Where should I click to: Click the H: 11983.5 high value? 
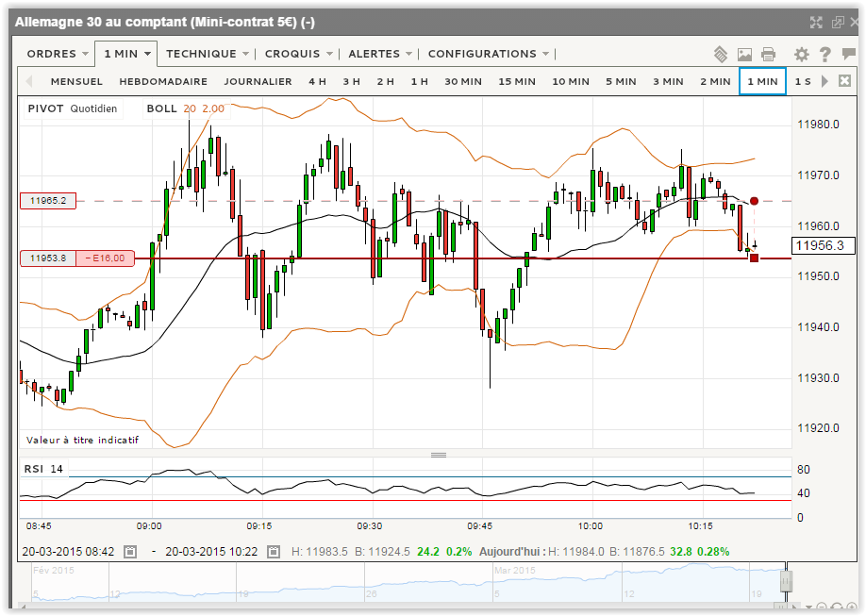[x=319, y=551]
